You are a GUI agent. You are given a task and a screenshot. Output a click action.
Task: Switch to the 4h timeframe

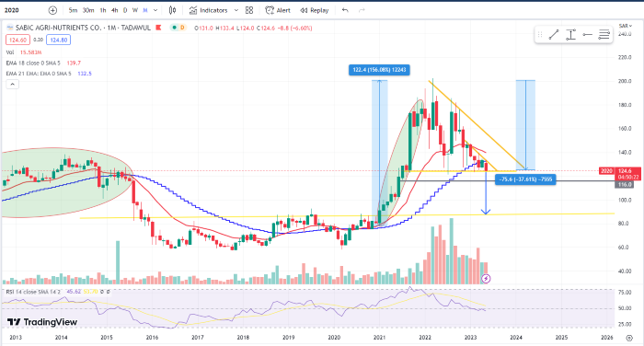click(115, 10)
